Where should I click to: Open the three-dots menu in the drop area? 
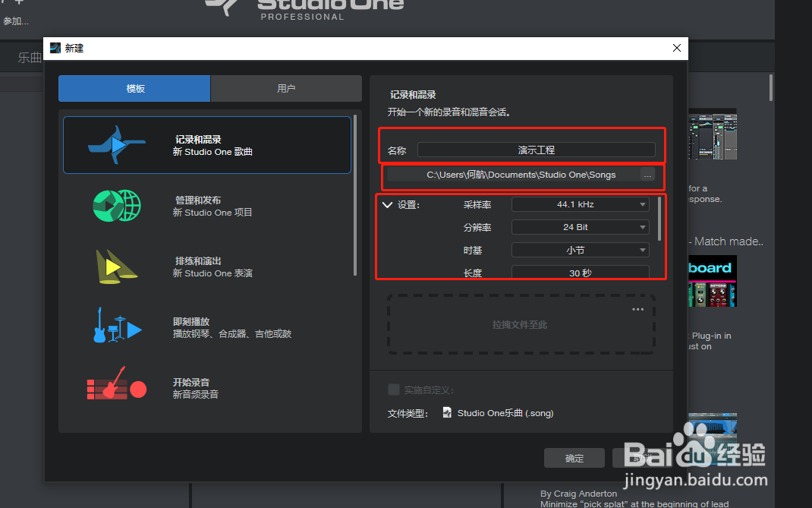coord(638,310)
